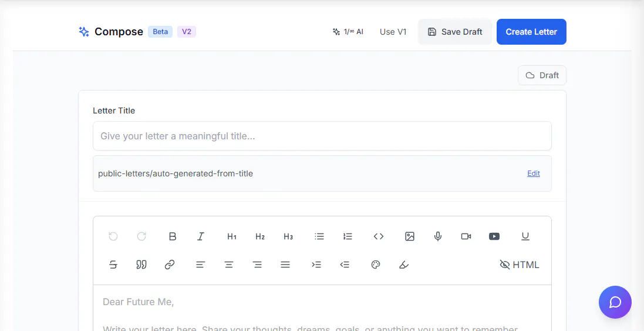Embed a YouTube video
Image resolution: width=644 pixels, height=331 pixels.
pos(494,236)
